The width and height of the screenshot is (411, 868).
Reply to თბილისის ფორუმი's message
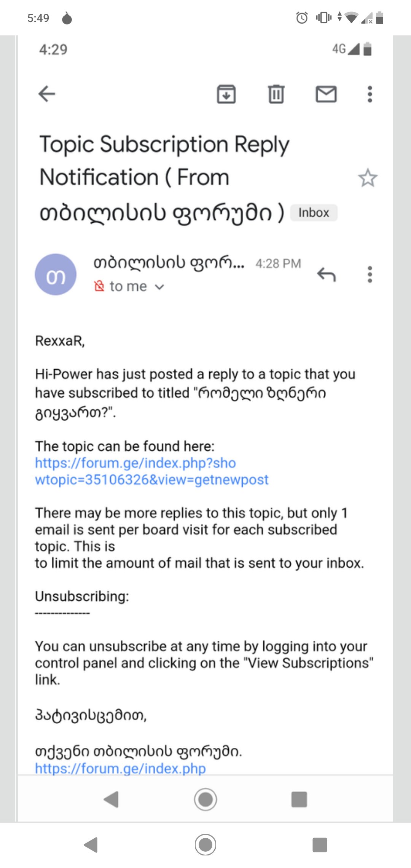pos(326,275)
